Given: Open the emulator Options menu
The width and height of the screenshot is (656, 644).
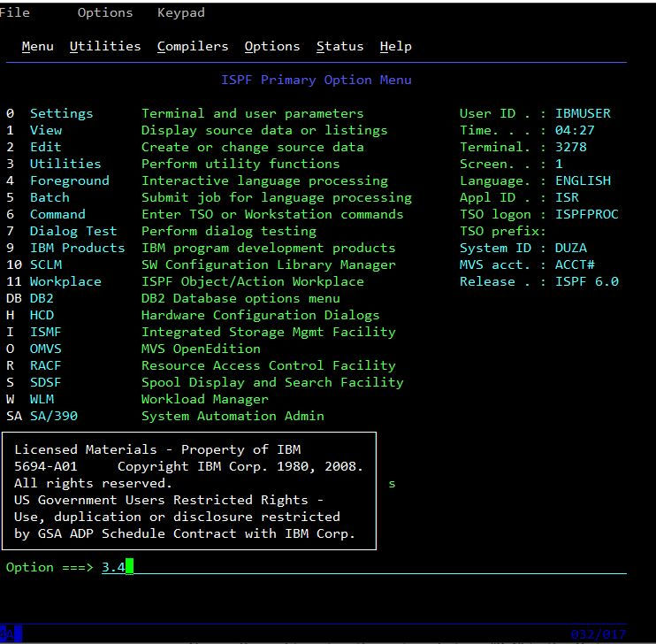Looking at the screenshot, I should pos(105,12).
